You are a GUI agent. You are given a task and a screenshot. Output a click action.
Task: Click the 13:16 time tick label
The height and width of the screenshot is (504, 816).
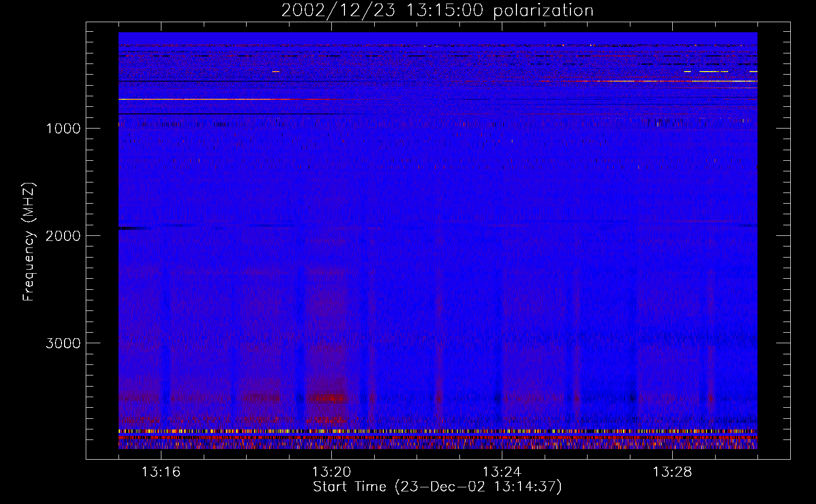(161, 472)
